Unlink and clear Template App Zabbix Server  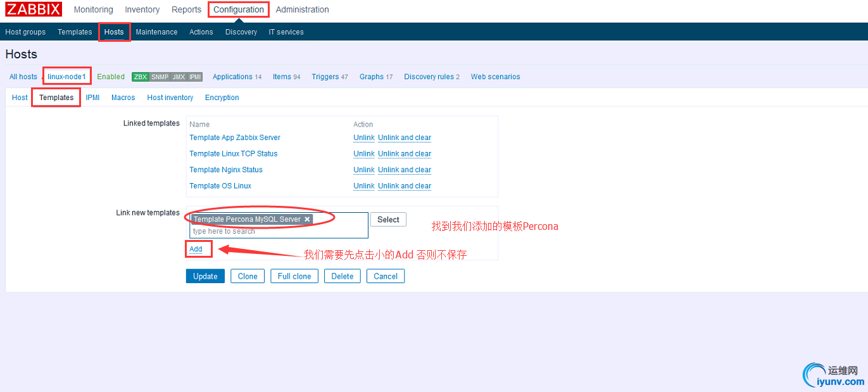tap(405, 137)
